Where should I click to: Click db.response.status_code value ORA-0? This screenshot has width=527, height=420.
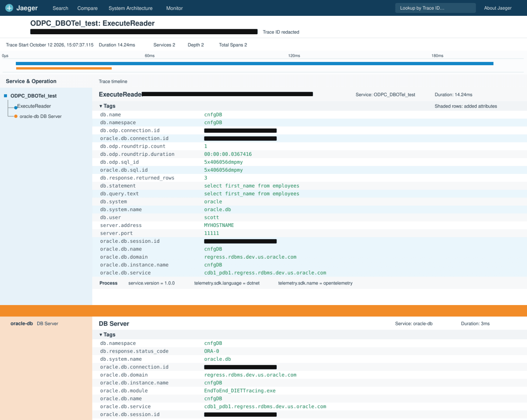click(212, 351)
